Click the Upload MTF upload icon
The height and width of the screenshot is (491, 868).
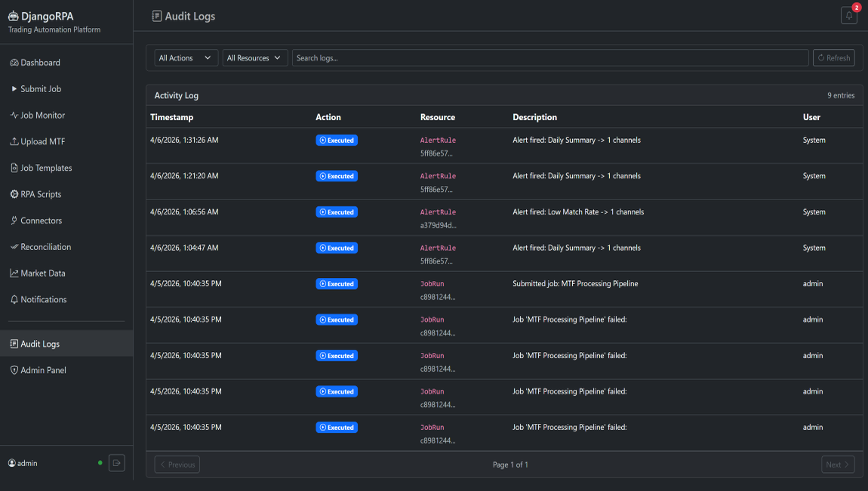14,142
